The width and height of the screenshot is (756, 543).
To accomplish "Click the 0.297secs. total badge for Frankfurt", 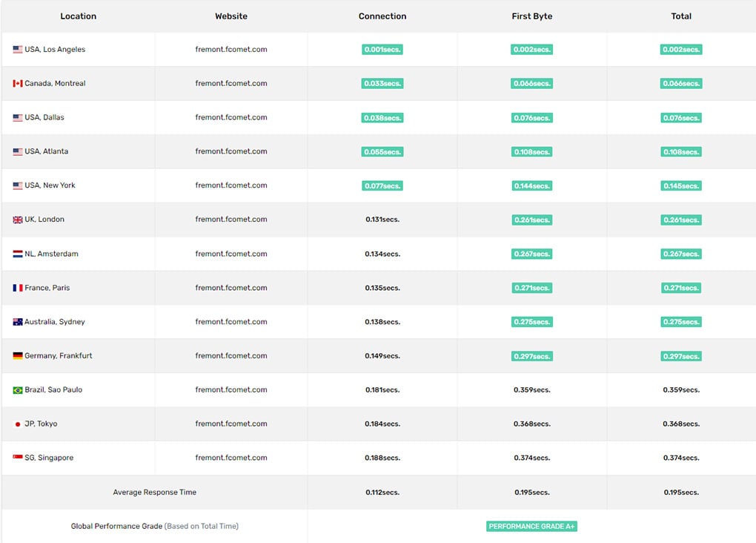I will tap(681, 356).
